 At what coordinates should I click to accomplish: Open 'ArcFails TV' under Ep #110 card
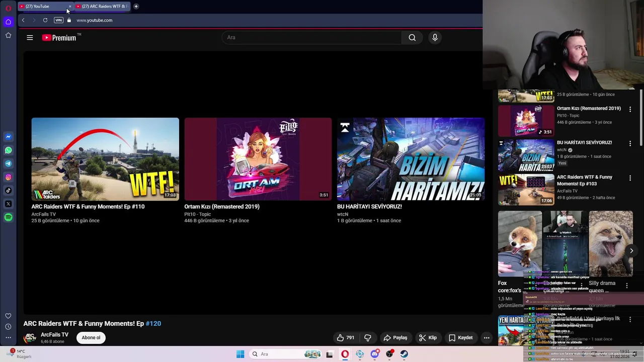(x=44, y=214)
